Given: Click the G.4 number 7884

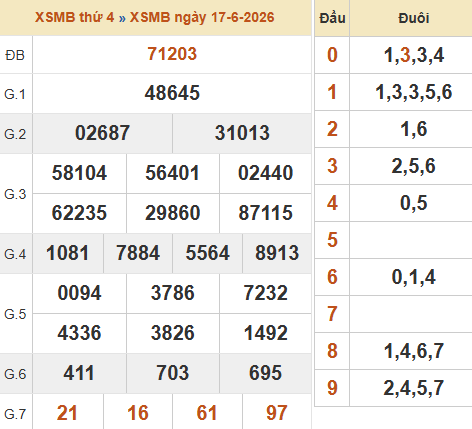Looking at the screenshot, I should [x=138, y=253].
